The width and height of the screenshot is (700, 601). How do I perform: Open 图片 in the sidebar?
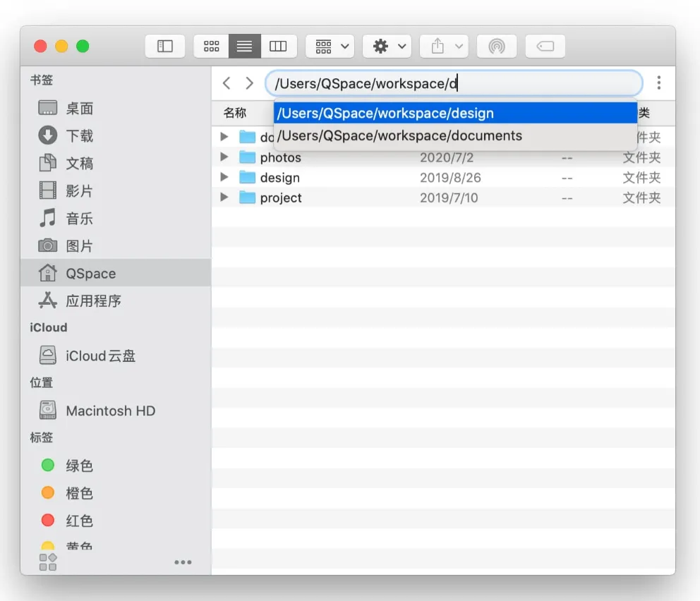pos(116,245)
